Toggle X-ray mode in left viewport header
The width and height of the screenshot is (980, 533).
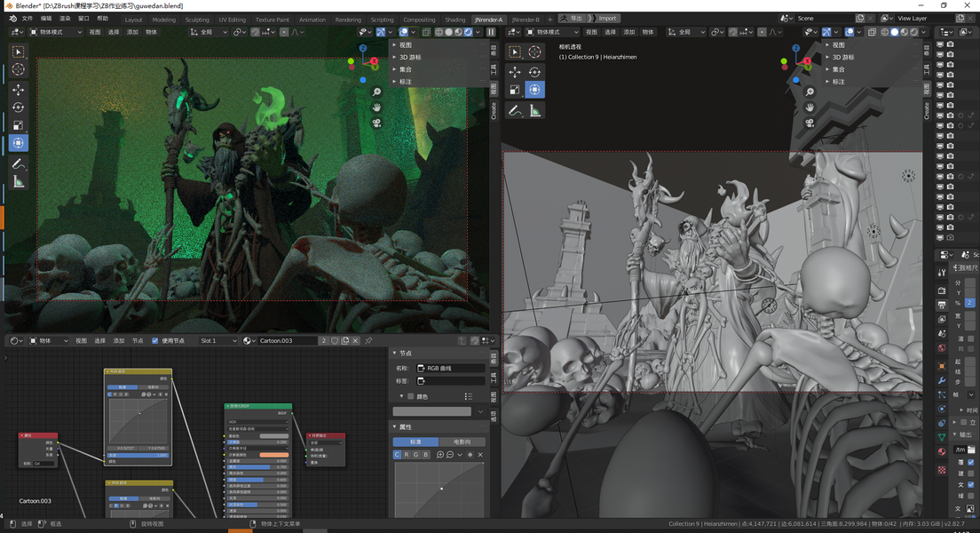(426, 32)
